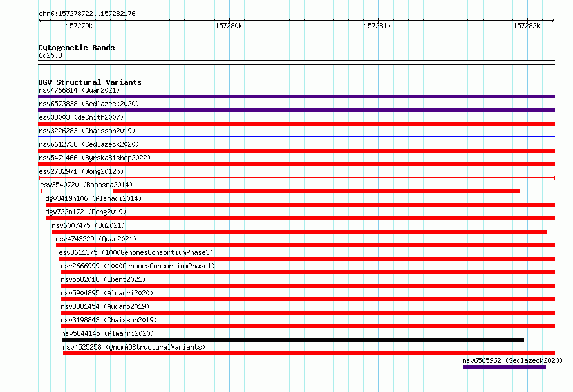Click the nsv4766814 (Quan2021) variant bar
The height and width of the screenshot is (392, 573).
296,97
